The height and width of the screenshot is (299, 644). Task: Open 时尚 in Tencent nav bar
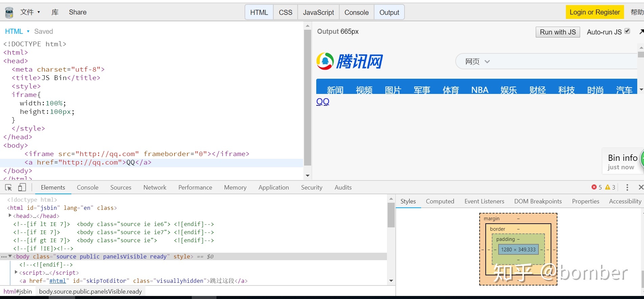595,90
